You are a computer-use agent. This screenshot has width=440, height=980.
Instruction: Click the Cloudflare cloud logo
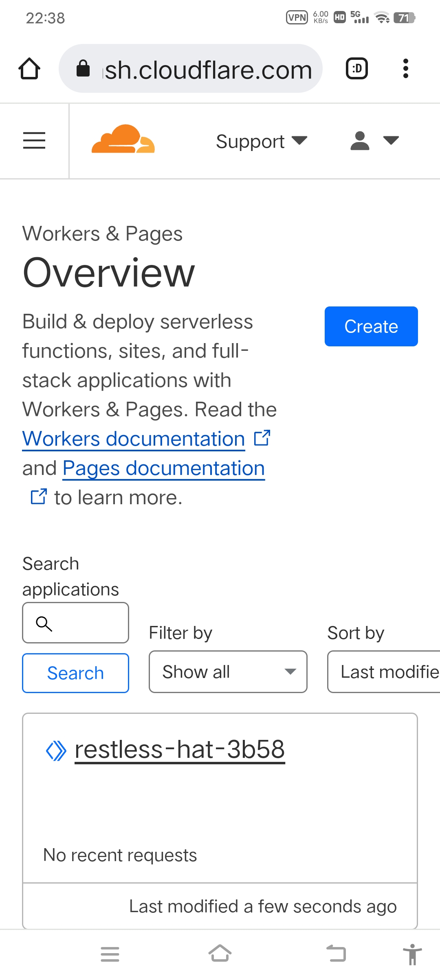[123, 139]
